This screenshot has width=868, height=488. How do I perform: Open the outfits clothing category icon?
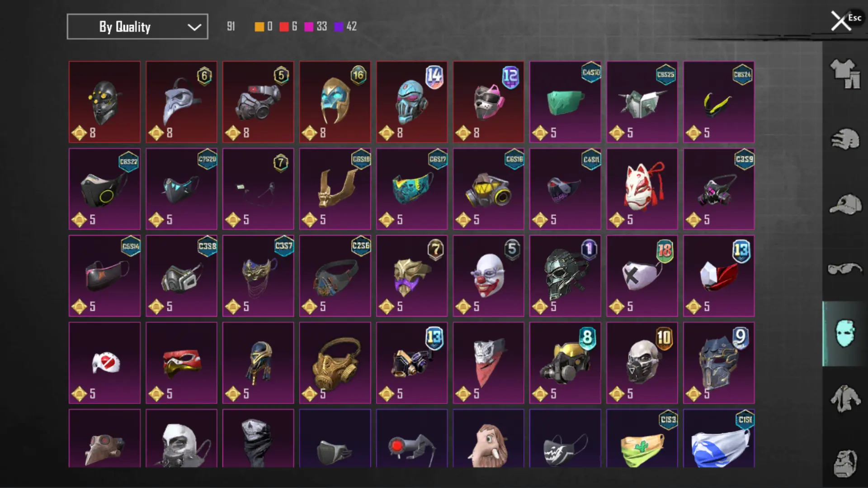click(x=845, y=74)
